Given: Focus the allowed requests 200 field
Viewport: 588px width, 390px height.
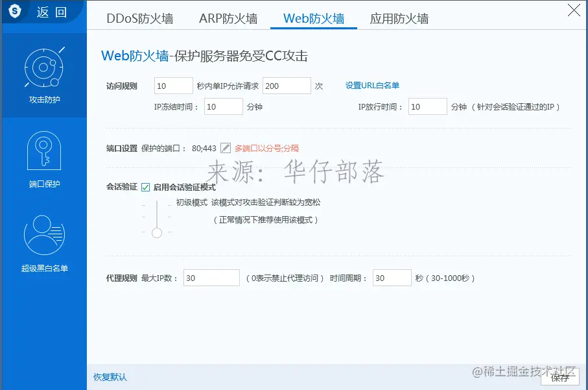Looking at the screenshot, I should pos(287,86).
